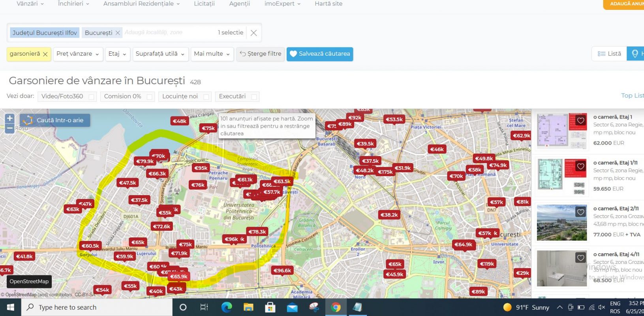
Task: Favorite the 62.000 EUR listing heart icon
Action: click(x=580, y=120)
